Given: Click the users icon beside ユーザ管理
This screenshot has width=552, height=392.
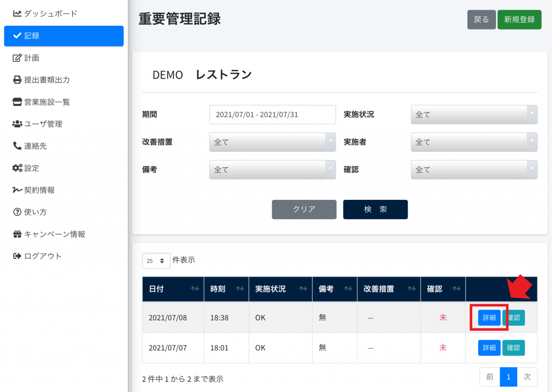Looking at the screenshot, I should click(17, 124).
